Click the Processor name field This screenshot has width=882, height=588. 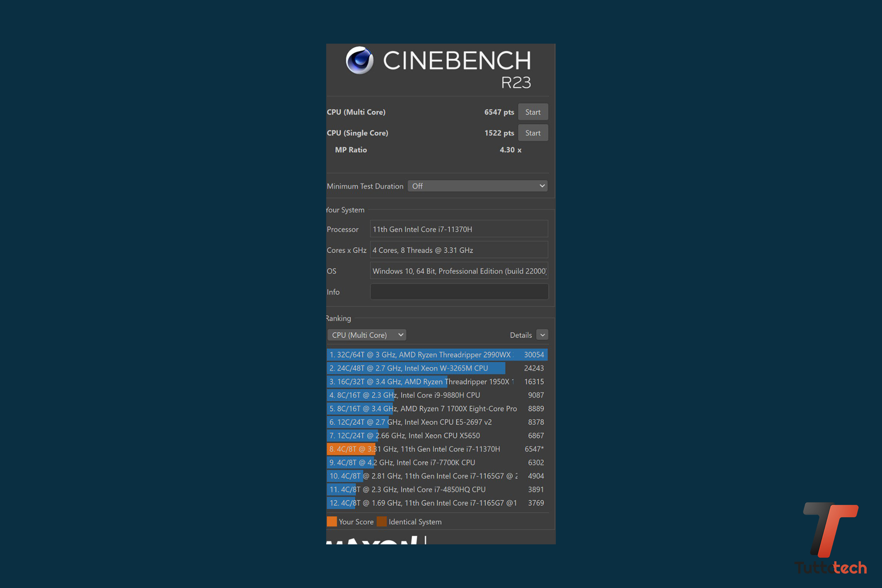coord(459,229)
